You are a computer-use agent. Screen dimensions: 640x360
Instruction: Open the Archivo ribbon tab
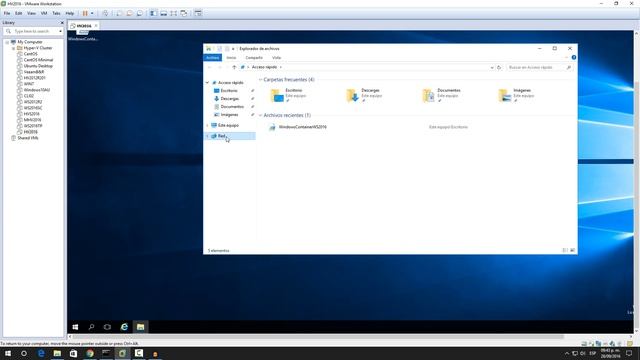(x=212, y=58)
